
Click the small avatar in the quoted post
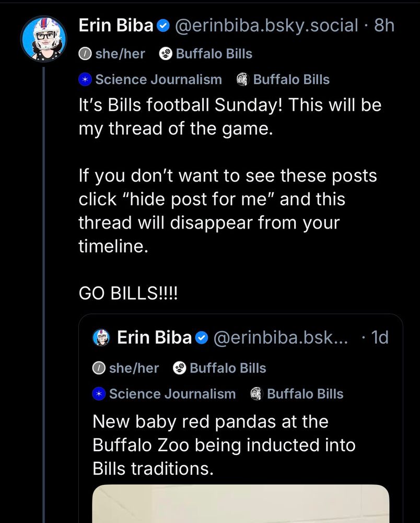pos(101,338)
